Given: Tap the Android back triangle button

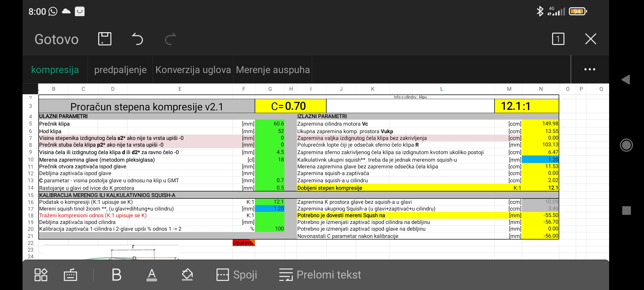Looking at the screenshot, I should coord(626,79).
